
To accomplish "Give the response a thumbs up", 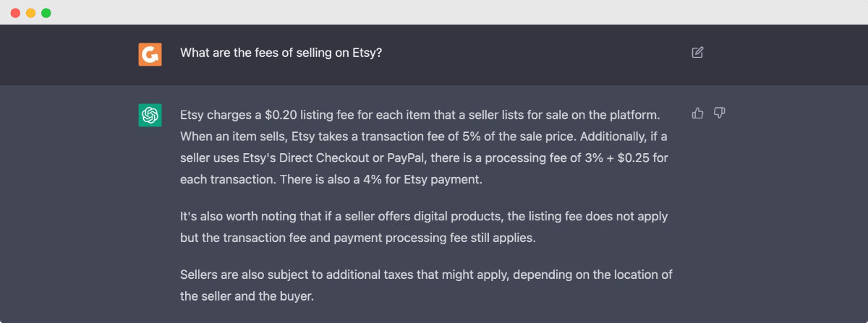I will (x=698, y=113).
